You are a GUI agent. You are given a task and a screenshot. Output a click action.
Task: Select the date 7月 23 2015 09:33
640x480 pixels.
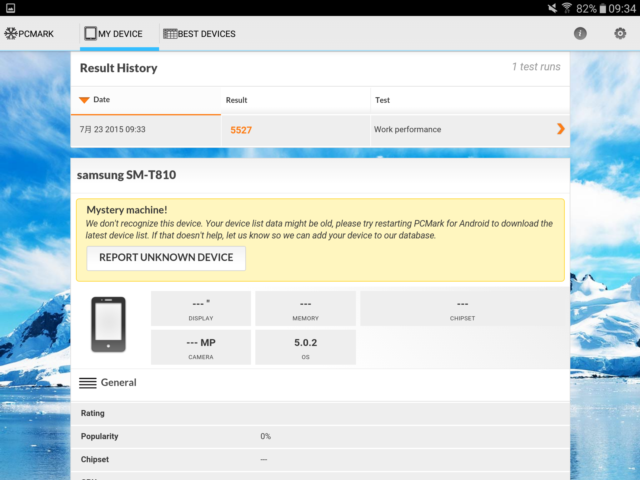pyautogui.click(x=112, y=129)
